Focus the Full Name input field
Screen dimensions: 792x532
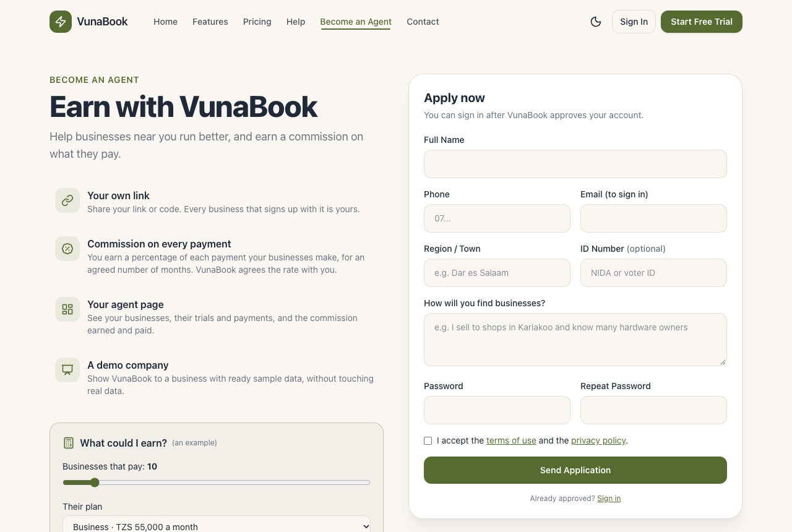tap(575, 164)
